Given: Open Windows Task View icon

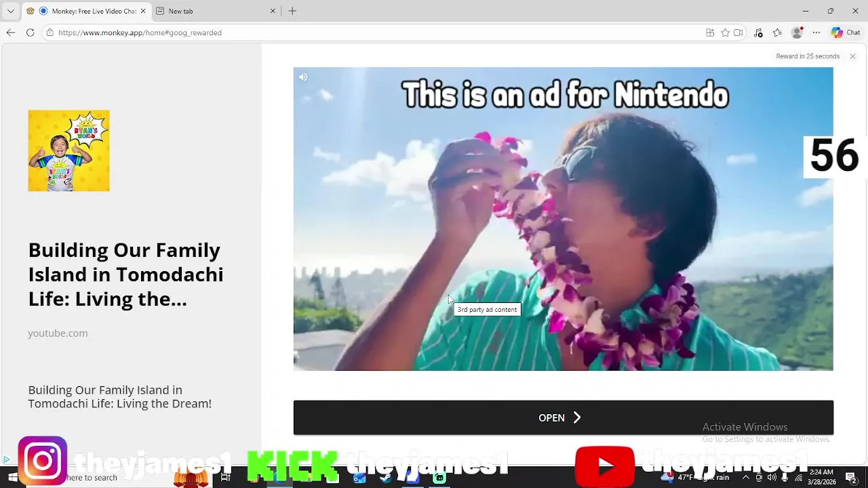Looking at the screenshot, I should coord(225,477).
